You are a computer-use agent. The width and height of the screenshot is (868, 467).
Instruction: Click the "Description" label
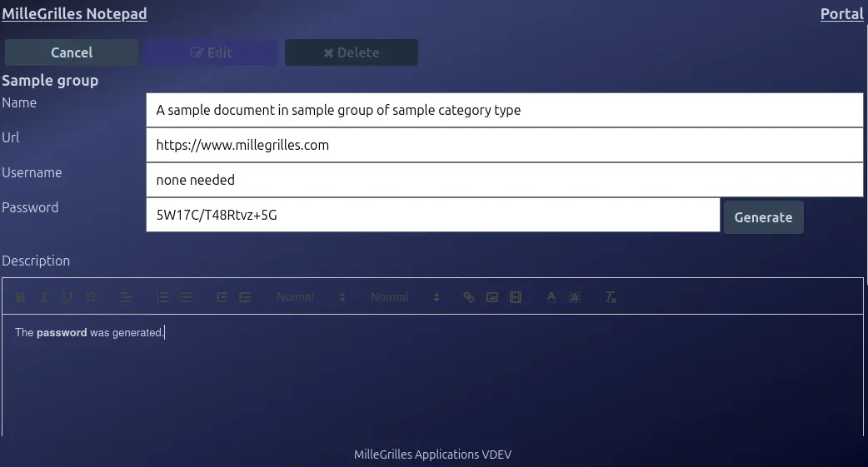point(36,261)
